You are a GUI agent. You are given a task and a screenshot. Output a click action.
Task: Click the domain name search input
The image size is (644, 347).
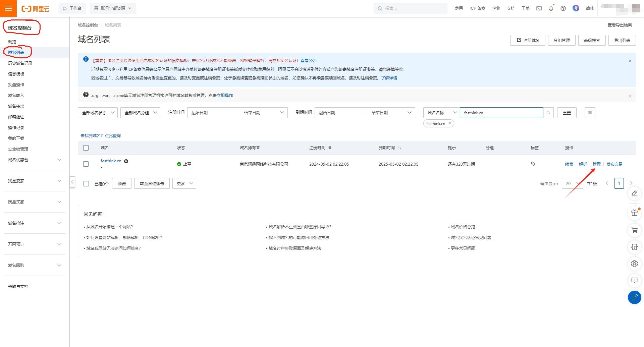501,113
